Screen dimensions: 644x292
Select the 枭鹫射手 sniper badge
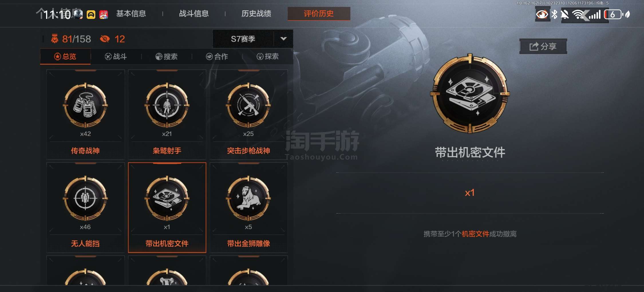click(x=167, y=115)
